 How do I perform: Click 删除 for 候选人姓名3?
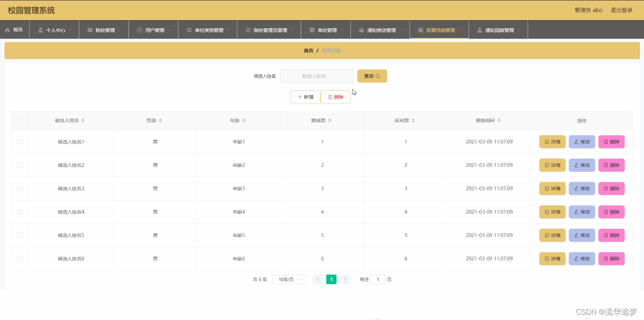[611, 188]
